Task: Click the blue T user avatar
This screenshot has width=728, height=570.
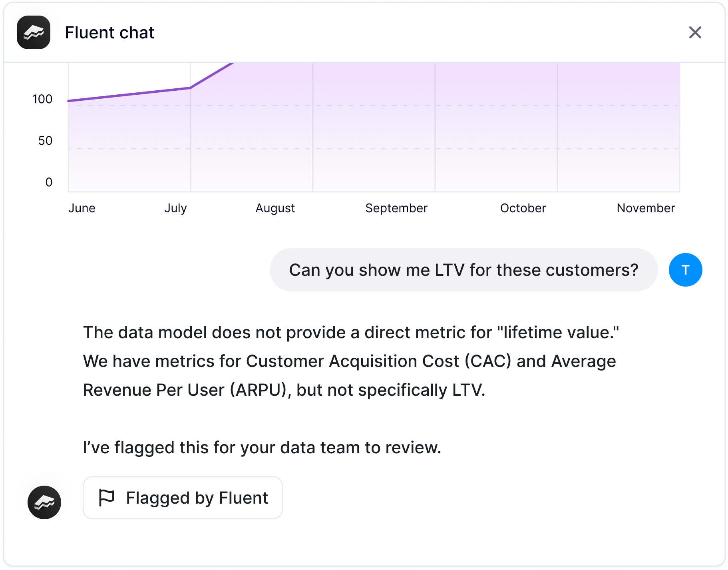Action: [x=685, y=270]
